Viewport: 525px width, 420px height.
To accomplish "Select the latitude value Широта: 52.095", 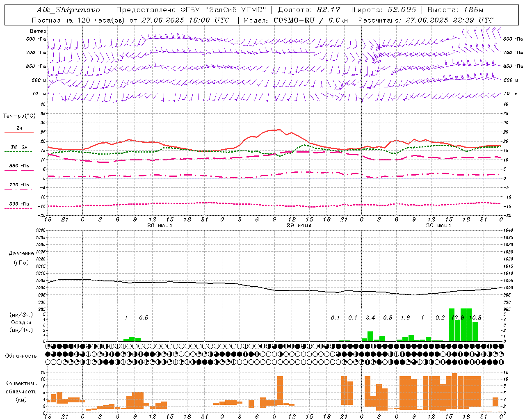I will pos(383,10).
